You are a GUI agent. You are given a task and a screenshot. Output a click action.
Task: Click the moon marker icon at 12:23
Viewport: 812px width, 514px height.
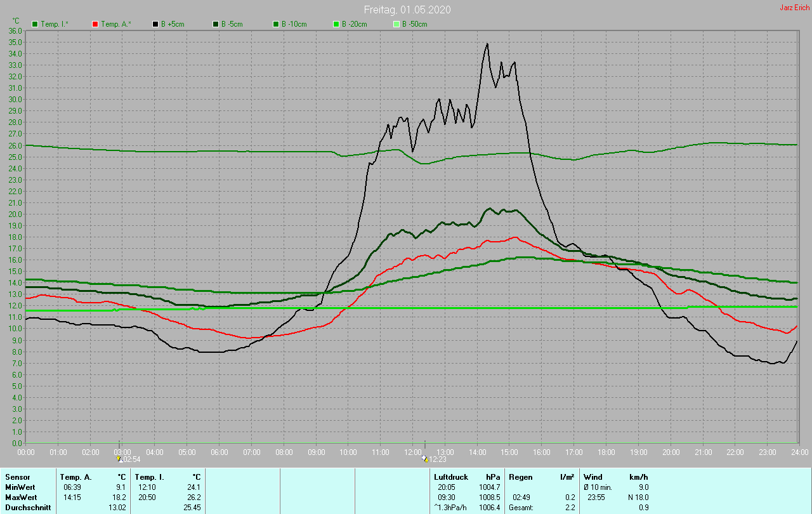point(424,458)
